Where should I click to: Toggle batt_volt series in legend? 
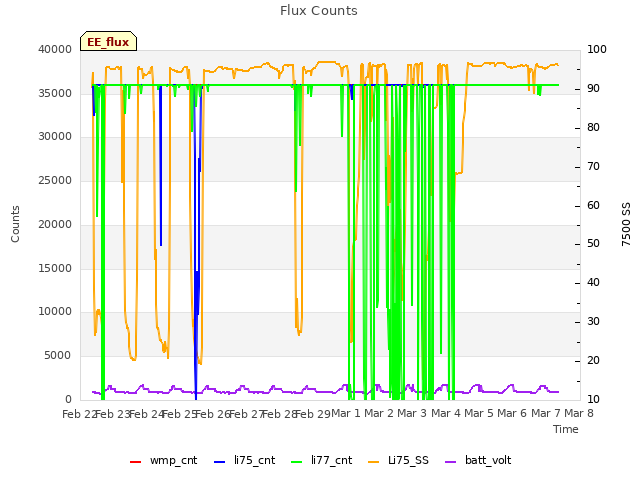click(x=478, y=460)
